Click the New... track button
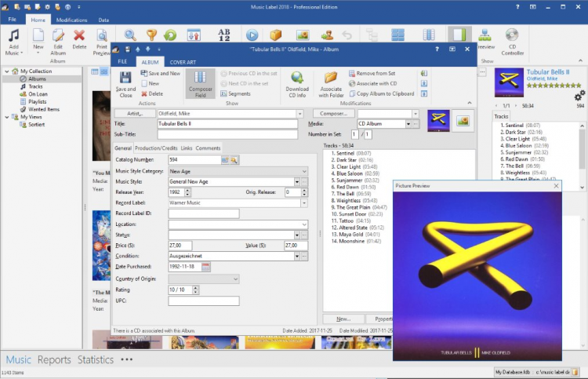The image size is (588, 379). (x=343, y=319)
